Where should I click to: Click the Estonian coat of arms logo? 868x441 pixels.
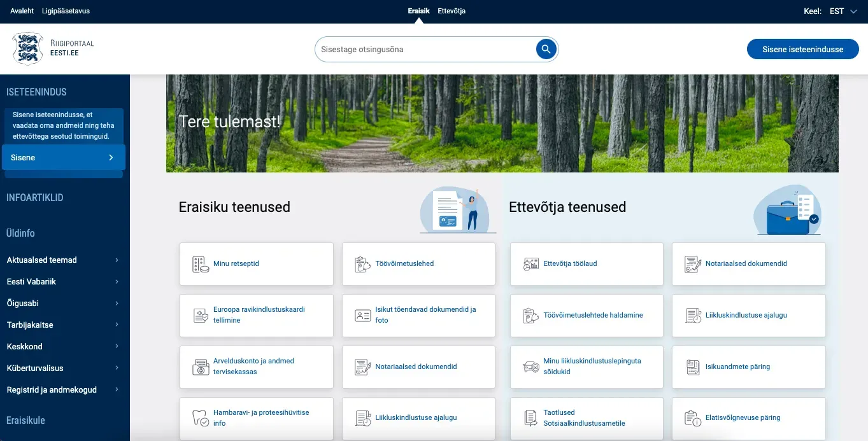28,49
